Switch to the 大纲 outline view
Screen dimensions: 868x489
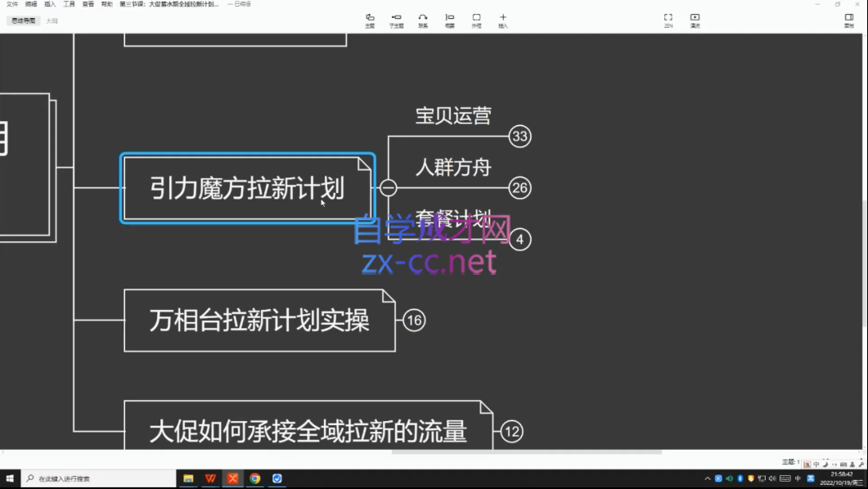point(52,21)
